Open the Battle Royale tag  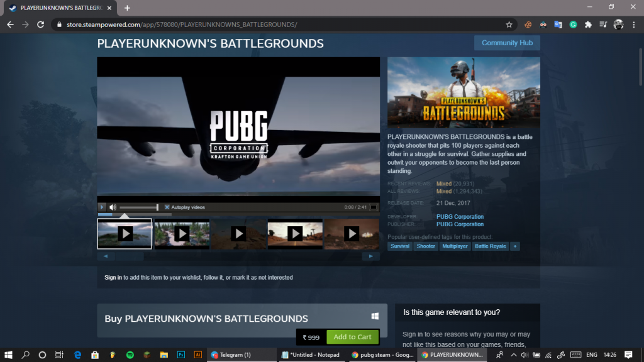(490, 246)
